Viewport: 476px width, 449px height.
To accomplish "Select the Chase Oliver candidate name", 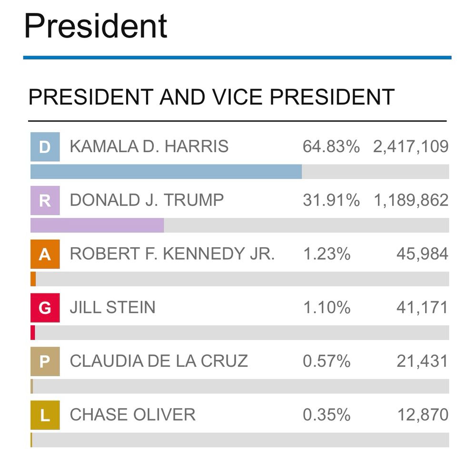I will click(x=132, y=415).
